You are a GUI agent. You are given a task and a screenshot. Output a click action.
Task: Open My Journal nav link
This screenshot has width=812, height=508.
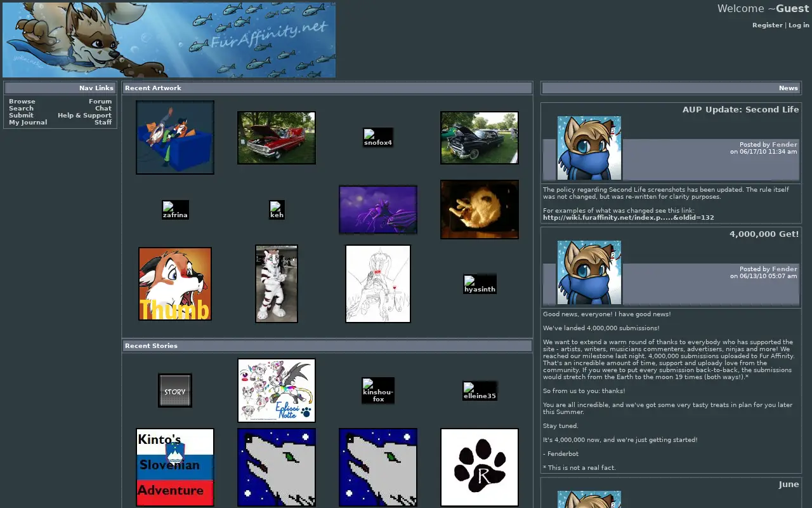[28, 123]
